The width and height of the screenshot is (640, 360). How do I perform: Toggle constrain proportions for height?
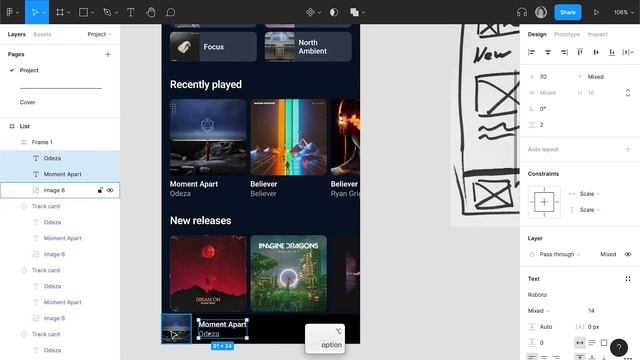coord(628,93)
